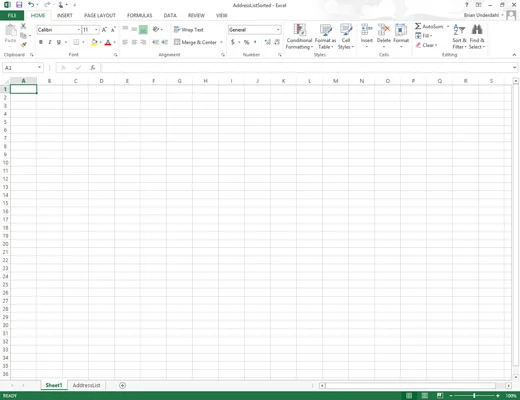Image resolution: width=520 pixels, height=400 pixels.
Task: Select the AddressList sheet tab
Action: click(86, 385)
